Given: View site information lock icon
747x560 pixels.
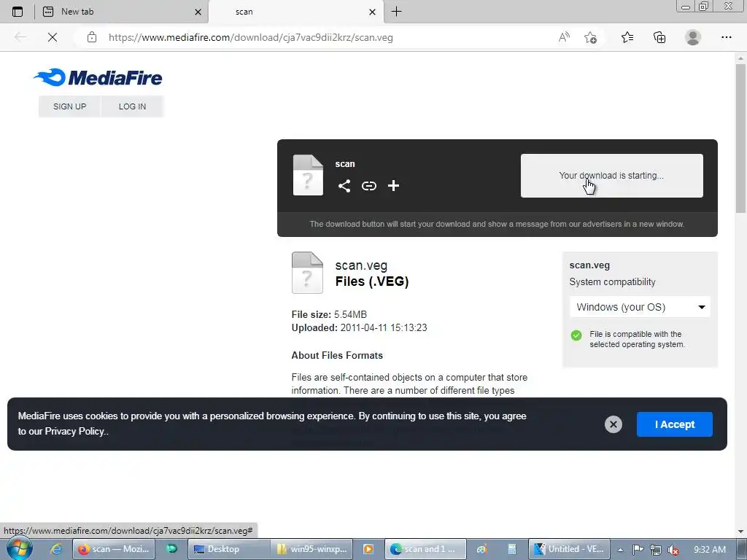Looking at the screenshot, I should coord(92,37).
